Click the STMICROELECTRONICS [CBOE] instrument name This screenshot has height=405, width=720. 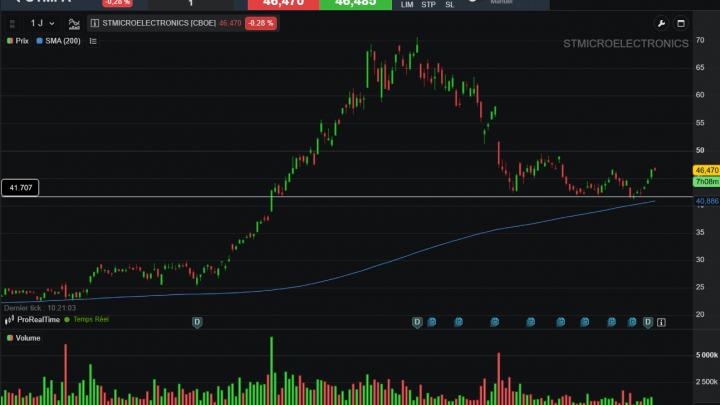click(159, 23)
